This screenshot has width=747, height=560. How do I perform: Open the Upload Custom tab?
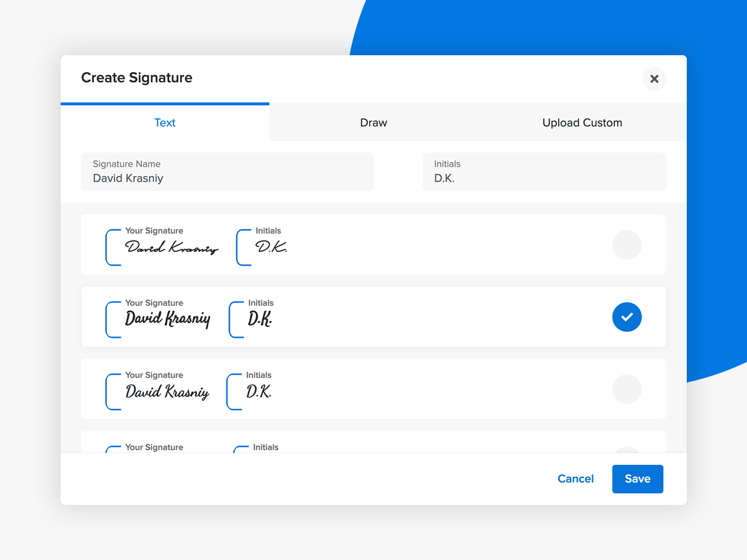tap(582, 122)
